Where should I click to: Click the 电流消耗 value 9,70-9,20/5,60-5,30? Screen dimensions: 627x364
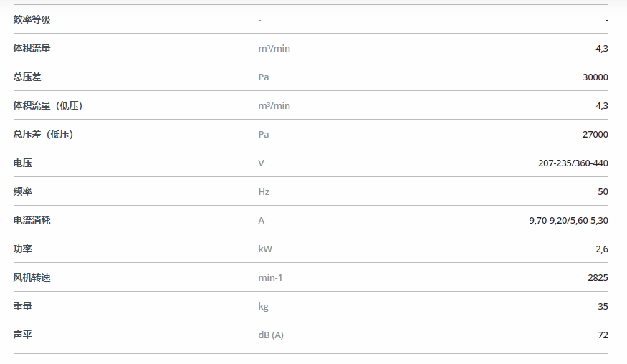point(569,221)
